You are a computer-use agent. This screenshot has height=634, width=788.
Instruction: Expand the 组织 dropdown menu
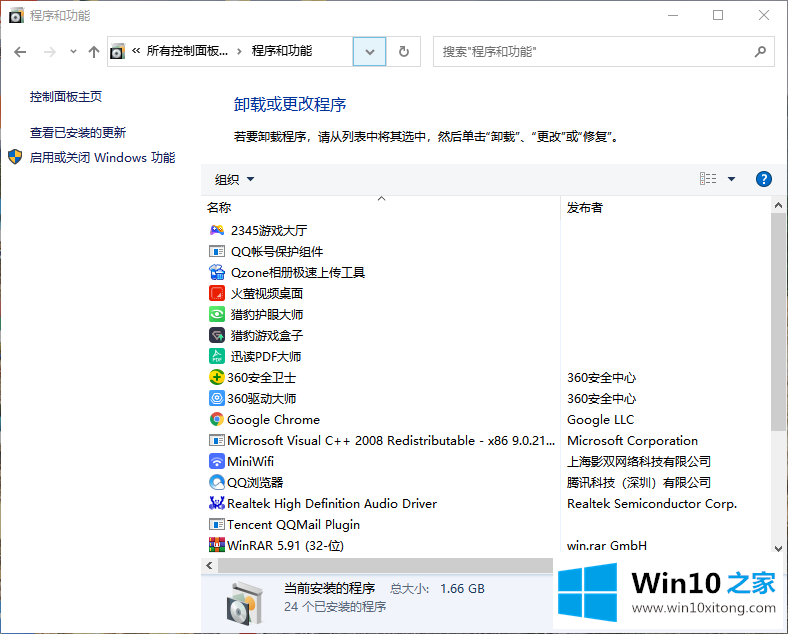(x=234, y=179)
